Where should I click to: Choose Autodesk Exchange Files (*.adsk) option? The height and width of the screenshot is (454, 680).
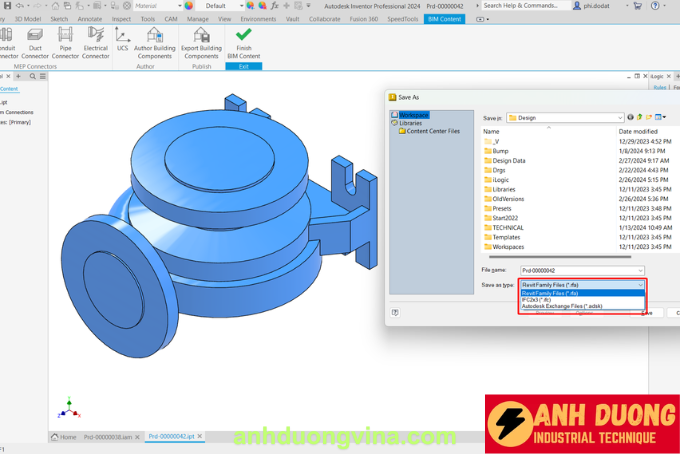(561, 306)
